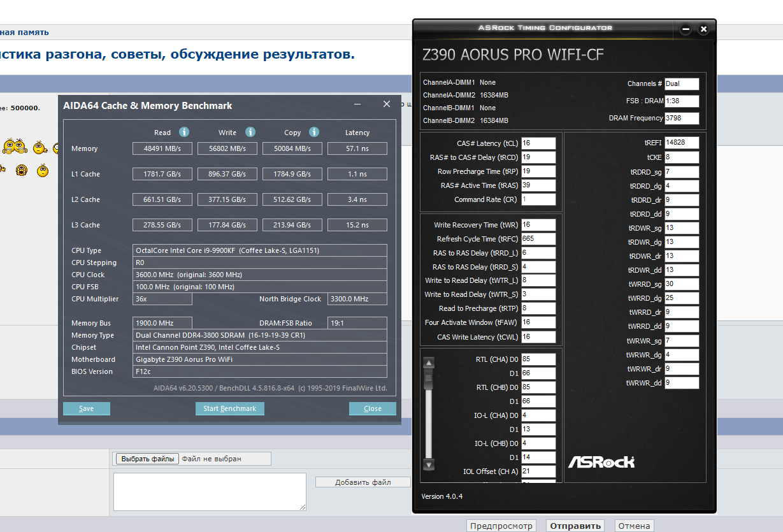Screen dimensions: 783x532
Task: Click the tWRWR_dd value field
Action: click(x=682, y=383)
